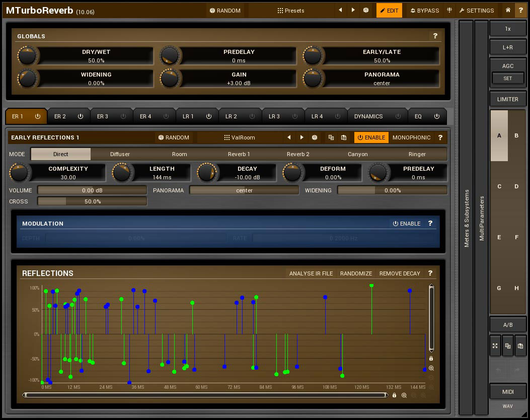Image resolution: width=530 pixels, height=420 pixels.
Task: Copy Early Reflections 1 settings via copy icon
Action: [x=331, y=137]
